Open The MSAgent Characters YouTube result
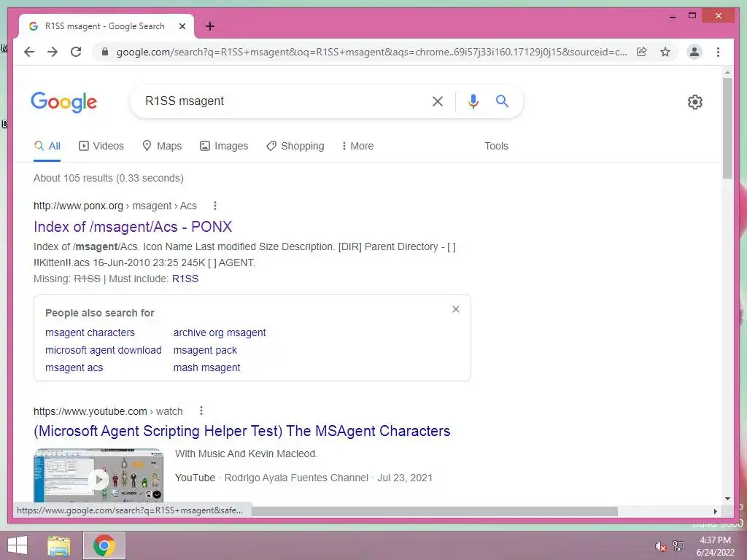The width and height of the screenshot is (747, 560). coord(242,431)
